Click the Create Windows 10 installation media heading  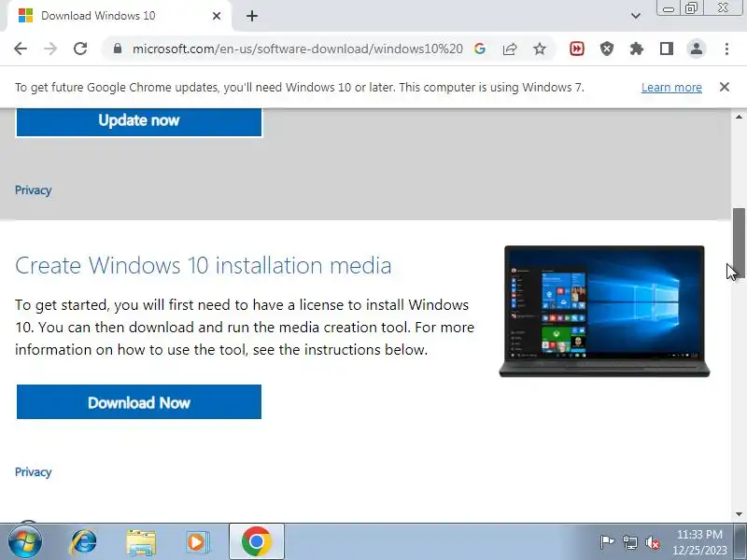click(x=203, y=265)
